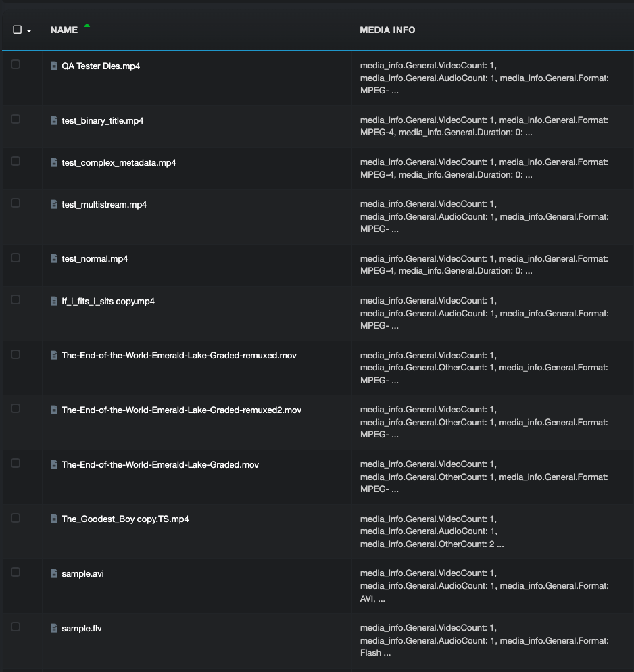Click test_multistream.mp4 file name

[104, 204]
